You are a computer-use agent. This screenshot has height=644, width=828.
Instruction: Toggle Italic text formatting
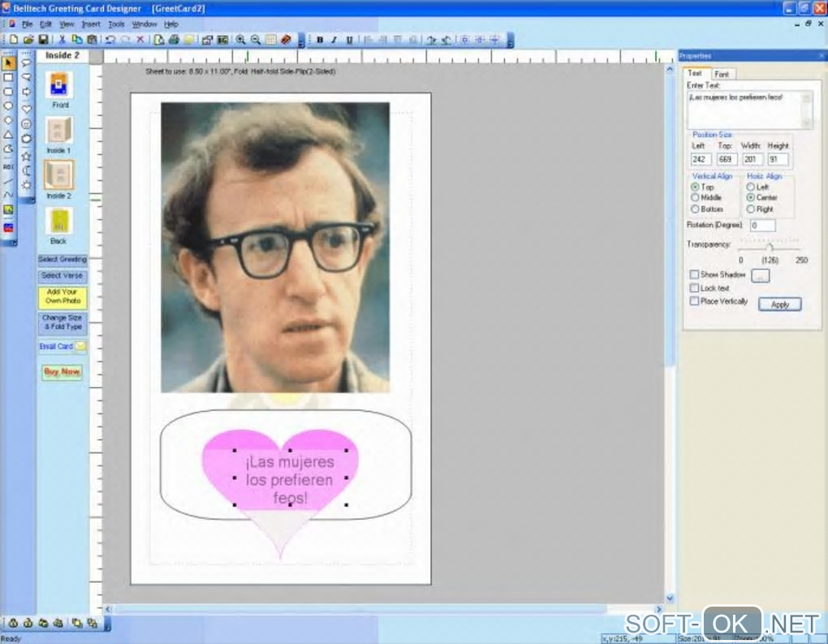[x=334, y=40]
